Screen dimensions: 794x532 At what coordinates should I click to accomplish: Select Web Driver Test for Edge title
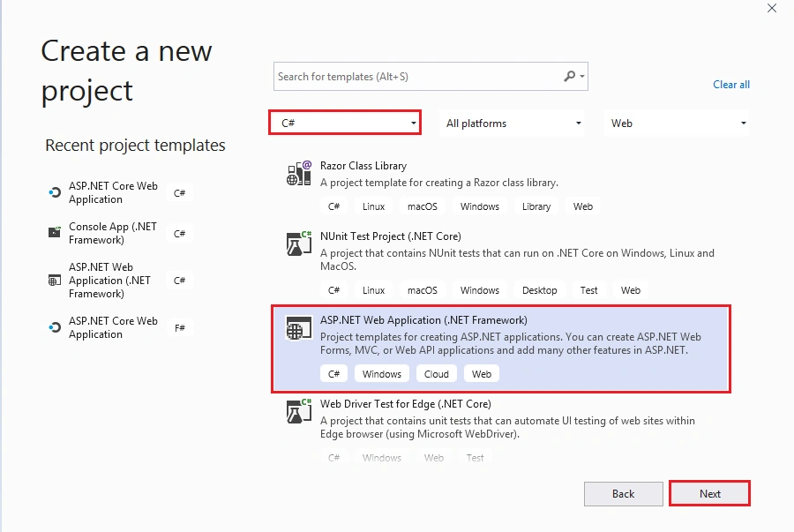click(x=406, y=404)
